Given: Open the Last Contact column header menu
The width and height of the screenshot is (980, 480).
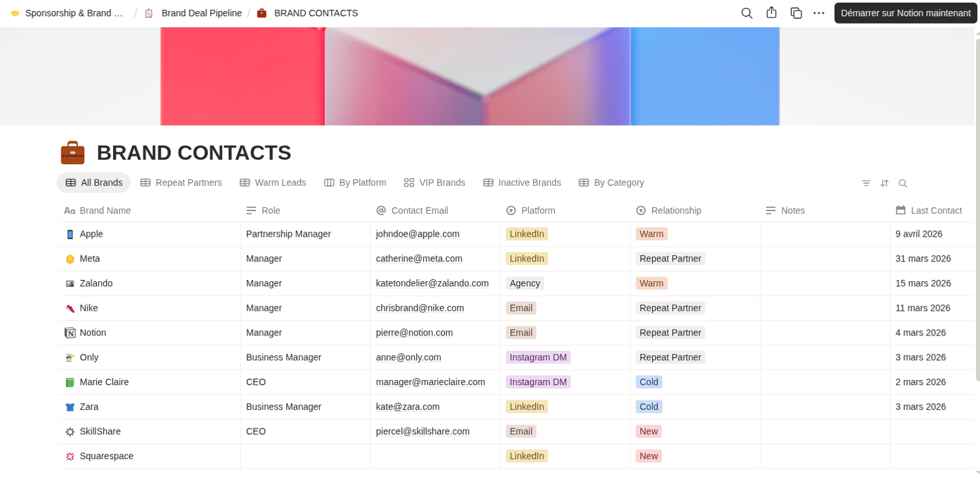Looking at the screenshot, I should (936, 211).
